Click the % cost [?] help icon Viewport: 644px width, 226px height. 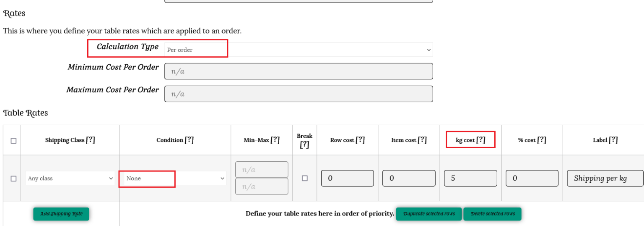pos(542,140)
